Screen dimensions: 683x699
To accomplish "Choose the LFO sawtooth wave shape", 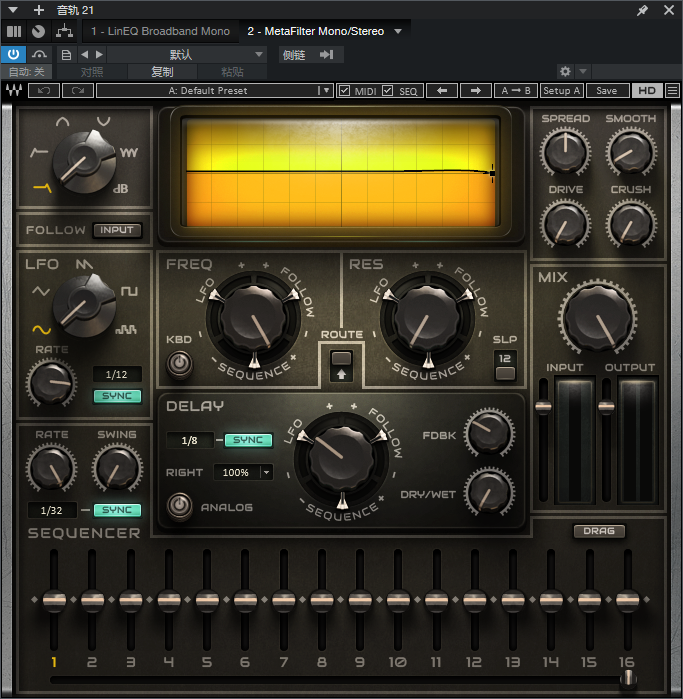I will (x=84, y=264).
